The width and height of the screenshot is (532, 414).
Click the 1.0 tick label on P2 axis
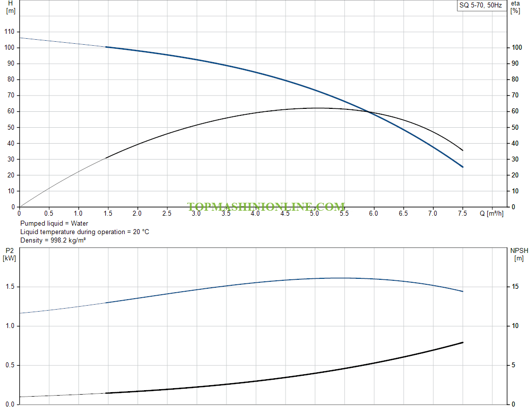click(10, 326)
